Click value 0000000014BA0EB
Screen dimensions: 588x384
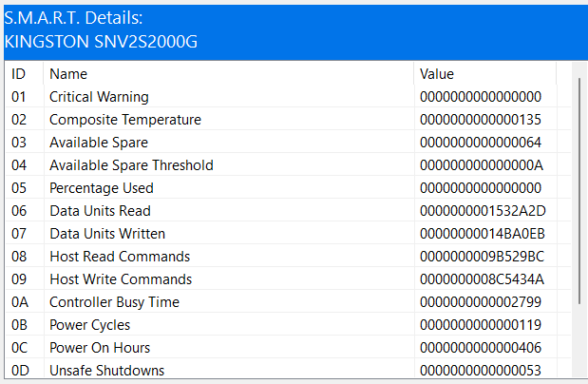[483, 234]
